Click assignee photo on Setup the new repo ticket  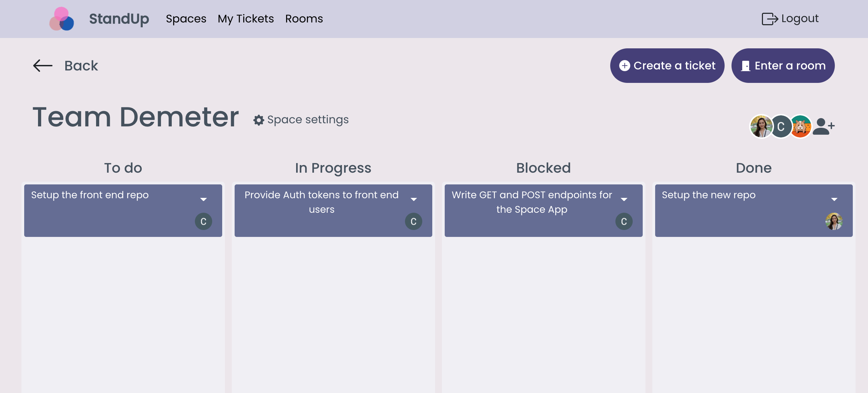pyautogui.click(x=834, y=221)
